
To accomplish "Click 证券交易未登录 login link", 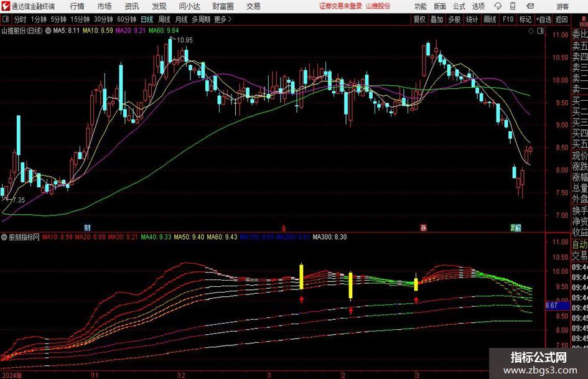I will 340,6.
